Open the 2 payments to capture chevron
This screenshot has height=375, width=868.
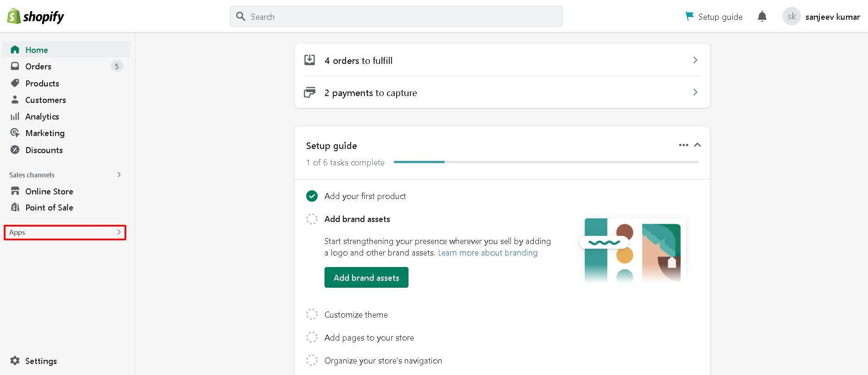(x=695, y=92)
